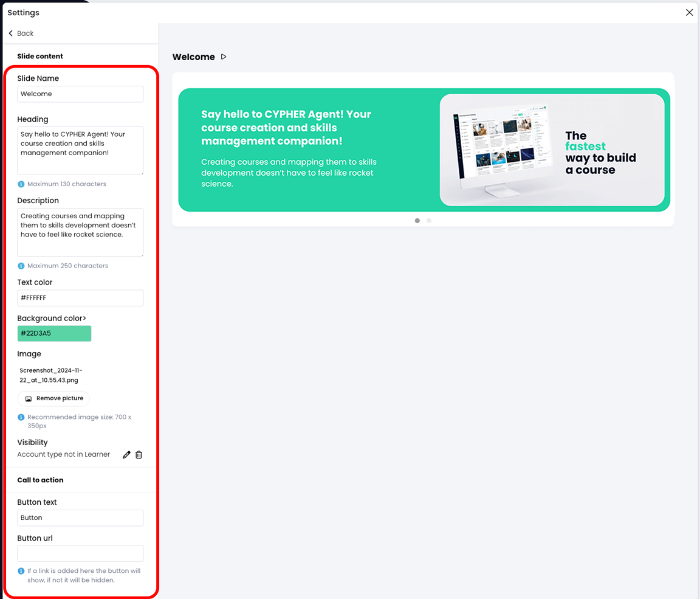Click the slide's monitor preview image
The image size is (700, 599).
(x=552, y=150)
